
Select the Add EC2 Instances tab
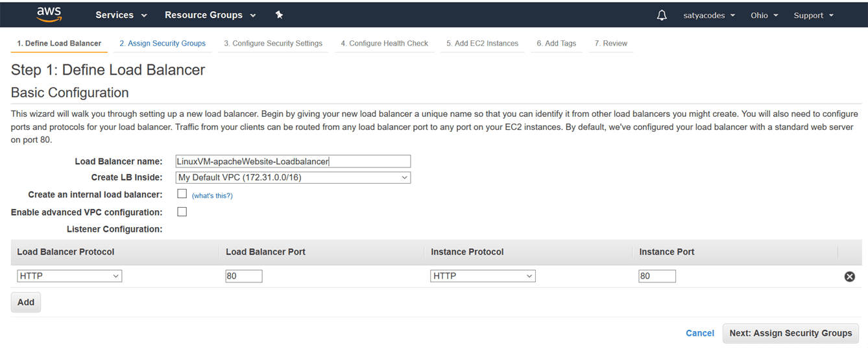tap(482, 43)
